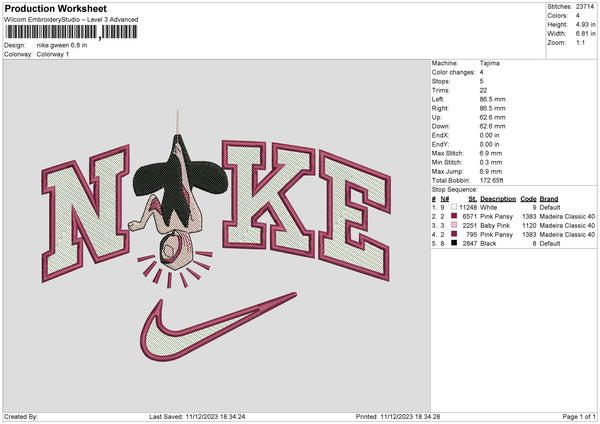
Task: Click the Max Stitch value "6.9 mm"
Action: [x=491, y=153]
